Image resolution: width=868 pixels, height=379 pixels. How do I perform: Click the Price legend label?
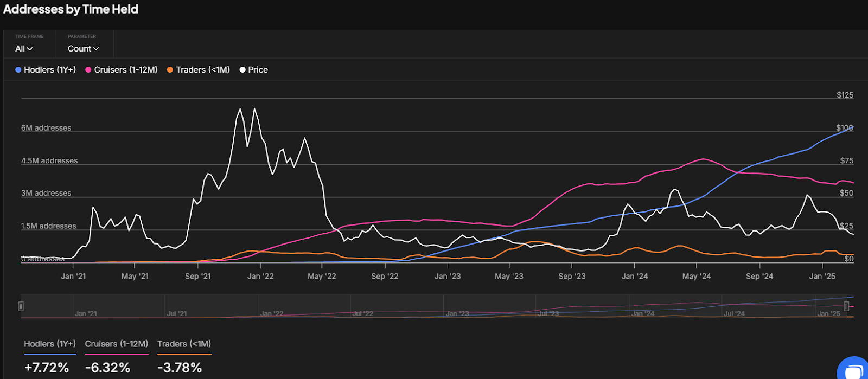pos(258,70)
